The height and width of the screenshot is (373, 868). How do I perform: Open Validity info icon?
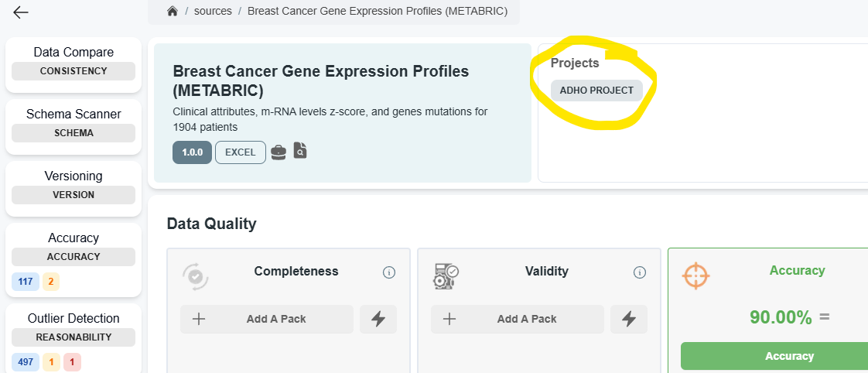point(640,272)
